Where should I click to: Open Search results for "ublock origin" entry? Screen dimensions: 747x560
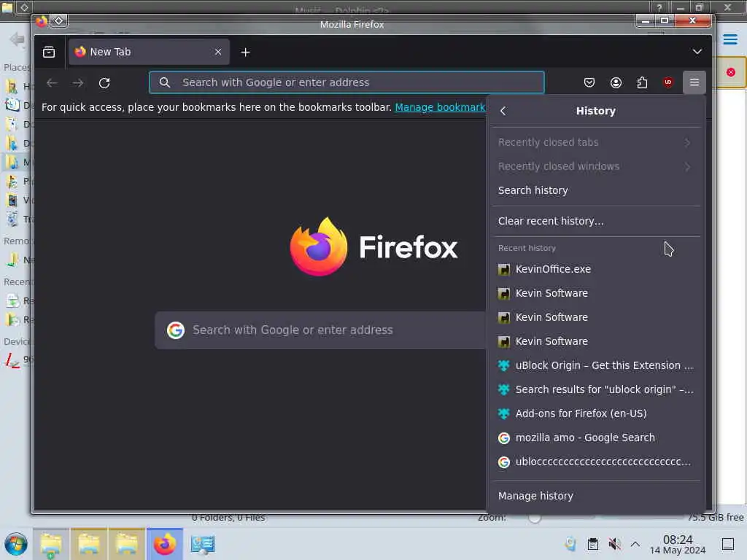595,389
